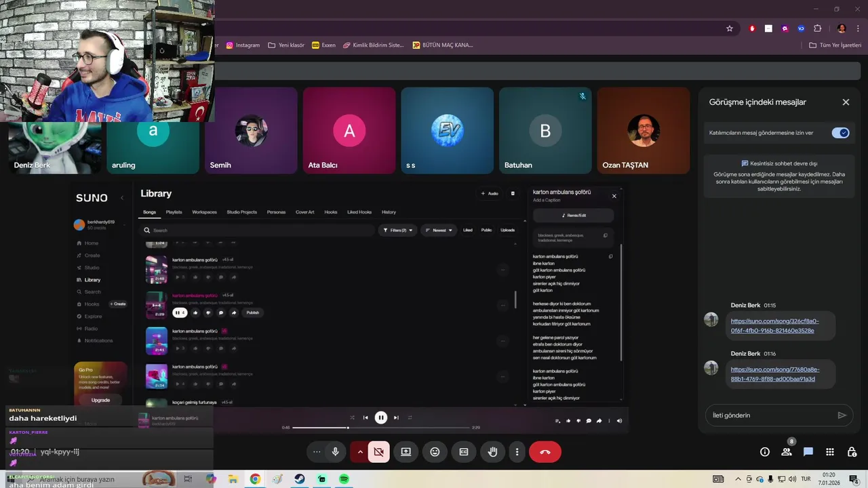868x488 pixels.
Task: Share the playing song in the 2:29 row
Action: (x=234, y=312)
